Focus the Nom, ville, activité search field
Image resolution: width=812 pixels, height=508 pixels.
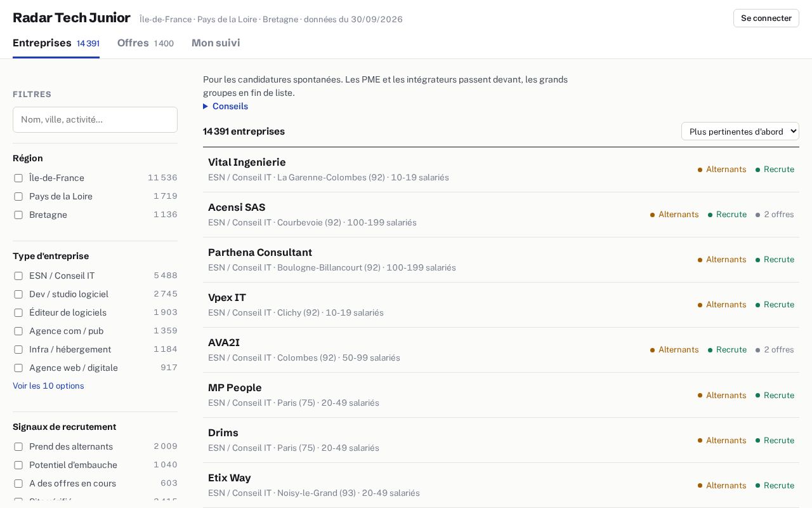coord(95,119)
